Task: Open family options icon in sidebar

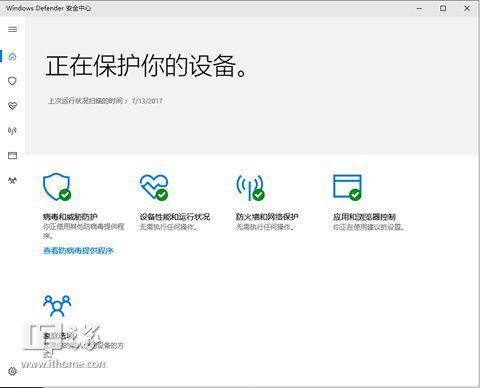Action: tap(12, 180)
